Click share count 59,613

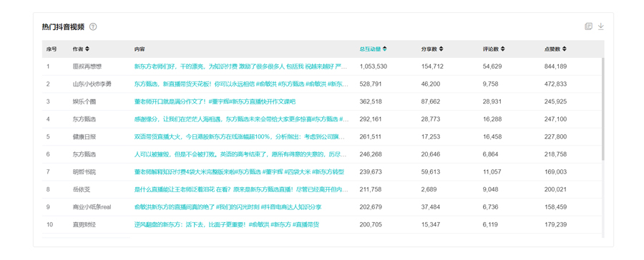pyautogui.click(x=431, y=172)
